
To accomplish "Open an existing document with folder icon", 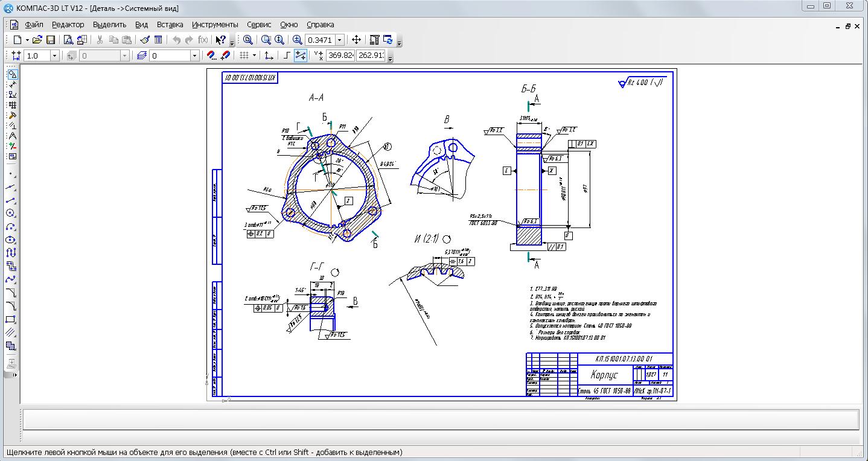I will click(x=37, y=40).
